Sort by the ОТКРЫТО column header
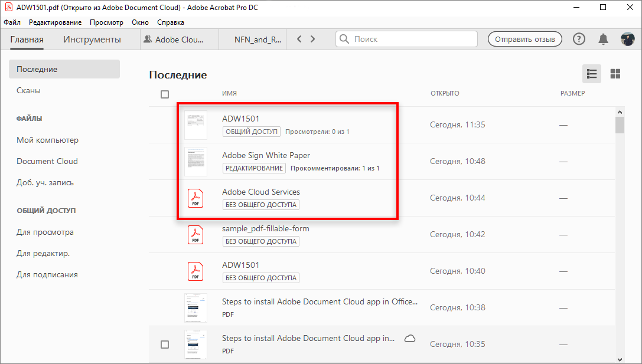Screen dimensions: 642x364 [x=445, y=93]
